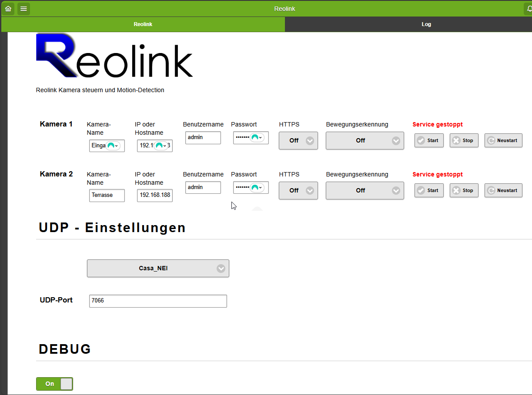Stop the Kamera 1 service

click(x=464, y=140)
